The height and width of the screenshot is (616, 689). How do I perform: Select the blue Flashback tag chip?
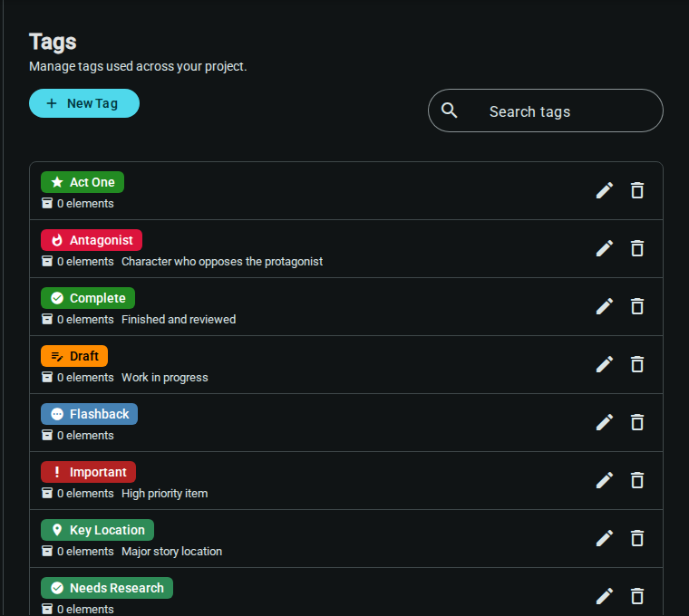click(89, 414)
